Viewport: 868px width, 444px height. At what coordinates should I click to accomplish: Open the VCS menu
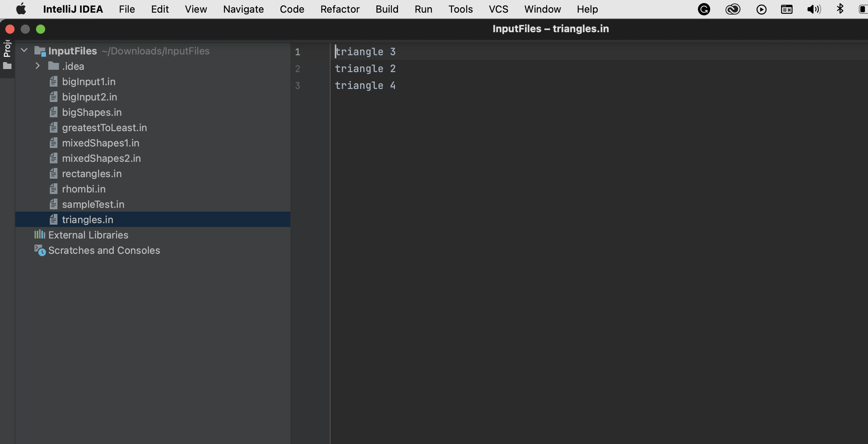(498, 9)
